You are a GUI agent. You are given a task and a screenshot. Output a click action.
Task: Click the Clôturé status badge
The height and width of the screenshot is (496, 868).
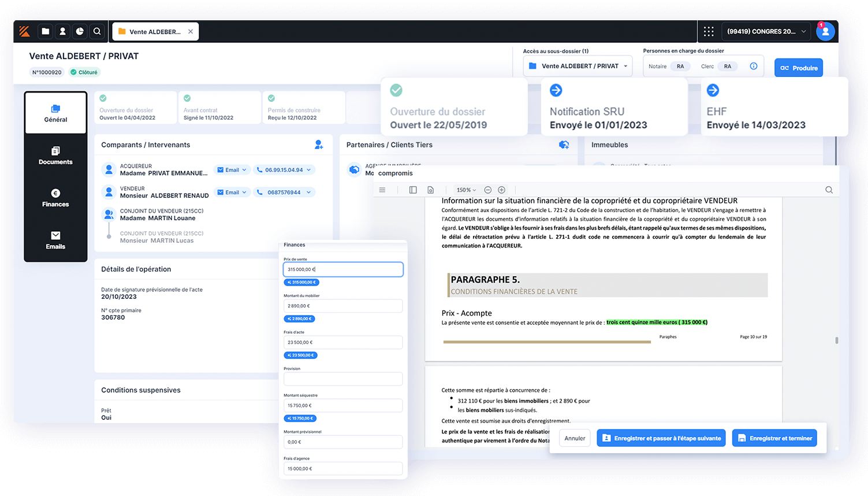(84, 72)
